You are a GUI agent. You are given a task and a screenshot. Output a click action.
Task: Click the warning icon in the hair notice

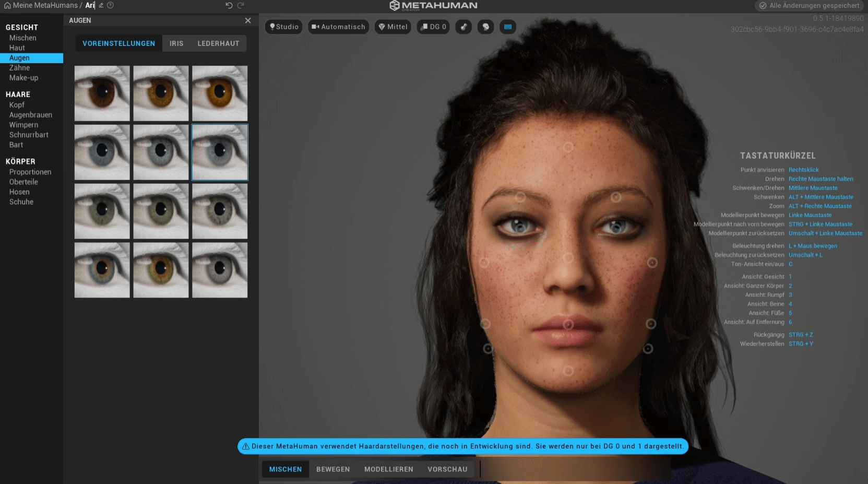pyautogui.click(x=246, y=446)
